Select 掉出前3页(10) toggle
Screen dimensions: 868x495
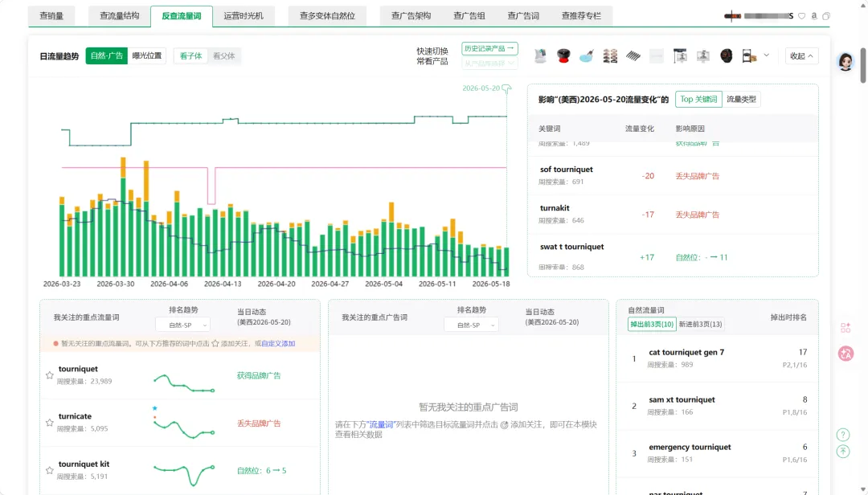point(652,325)
